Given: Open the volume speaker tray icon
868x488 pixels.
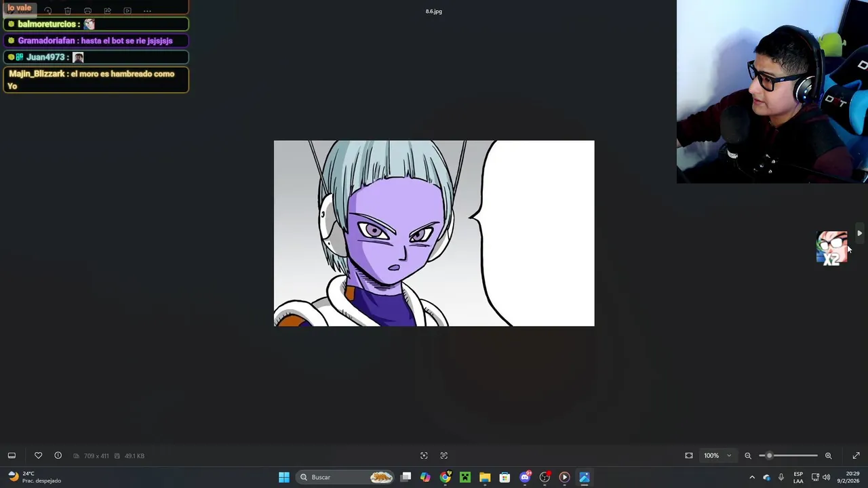Looking at the screenshot, I should (826, 477).
